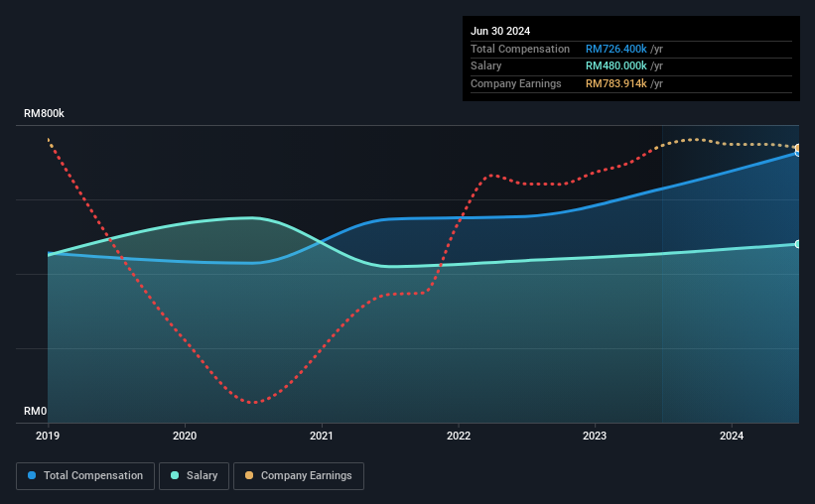815x504 pixels.
Task: Click the teal Salary legend dot
Action: pyautogui.click(x=175, y=475)
